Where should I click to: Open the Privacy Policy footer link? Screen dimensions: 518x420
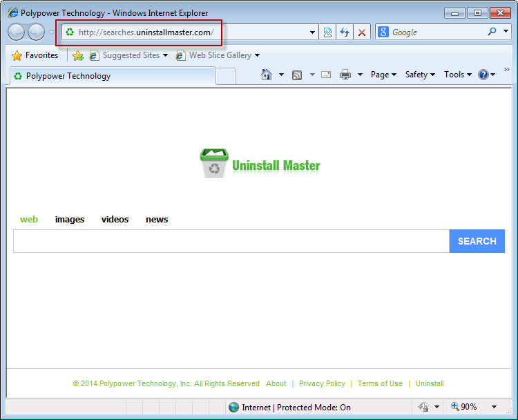pyautogui.click(x=322, y=383)
